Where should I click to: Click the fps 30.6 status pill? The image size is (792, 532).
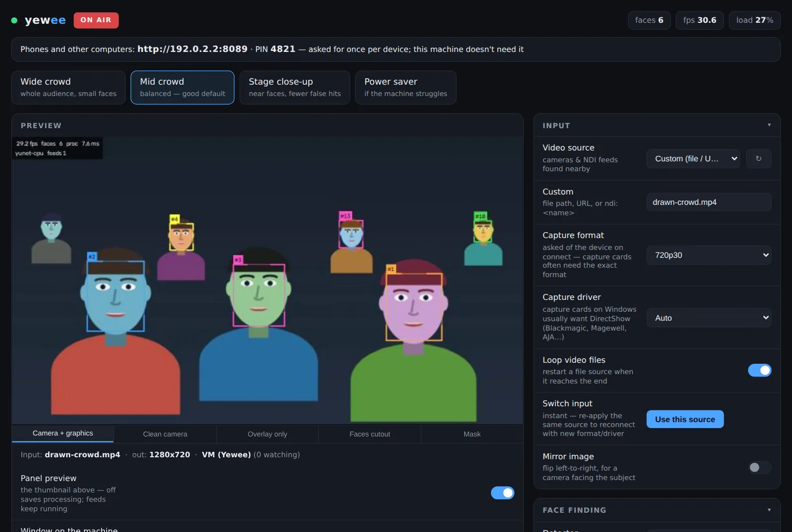pos(699,20)
